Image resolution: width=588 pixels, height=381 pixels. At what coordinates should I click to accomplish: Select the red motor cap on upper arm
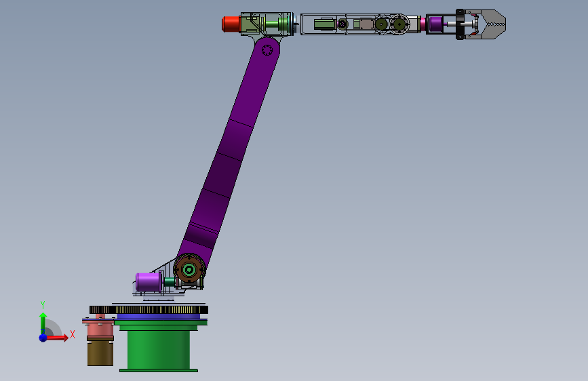click(231, 24)
